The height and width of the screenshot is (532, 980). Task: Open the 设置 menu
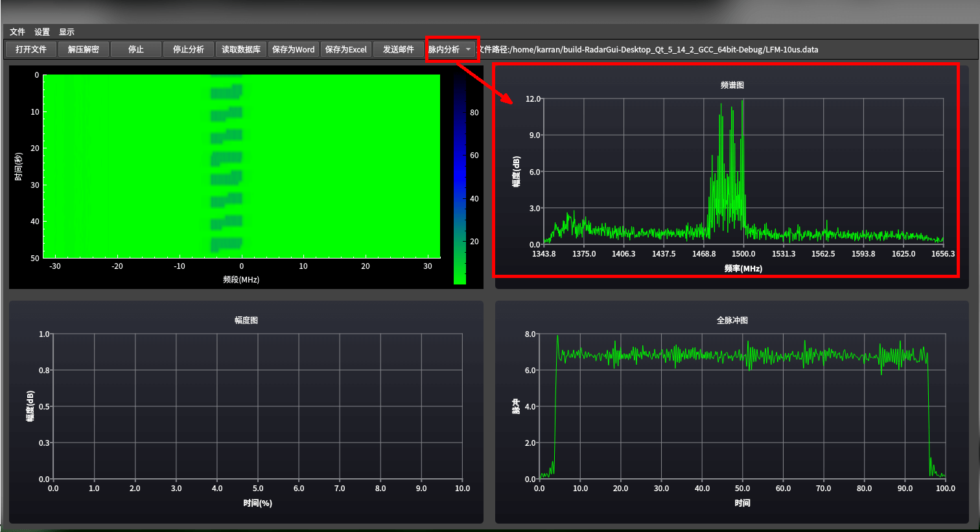42,32
